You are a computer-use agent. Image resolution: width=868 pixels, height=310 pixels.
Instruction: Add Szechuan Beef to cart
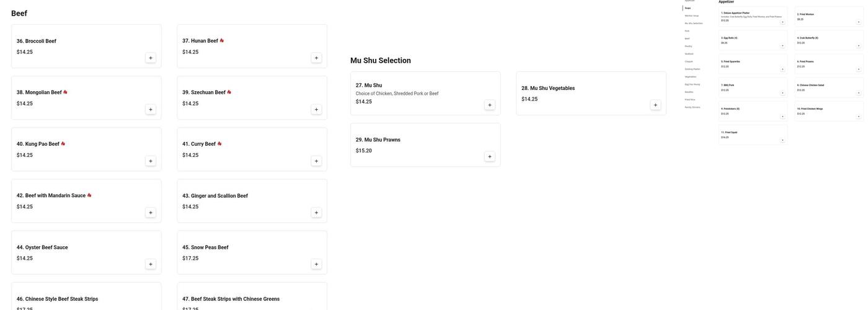coord(316,110)
